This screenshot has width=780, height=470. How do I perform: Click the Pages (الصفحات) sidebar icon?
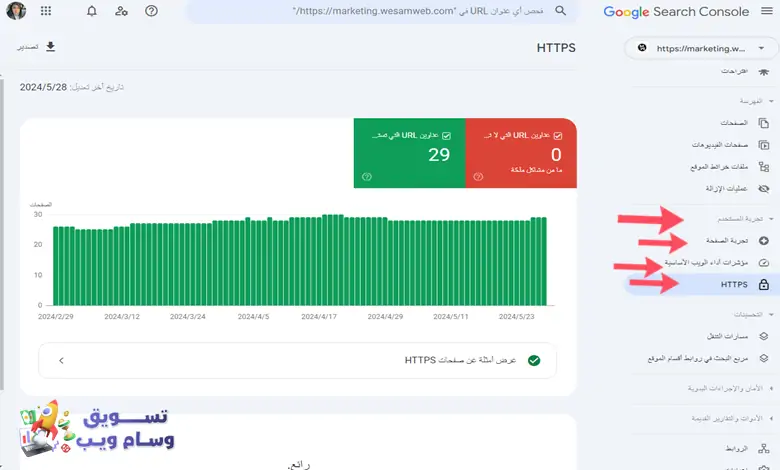[764, 123]
